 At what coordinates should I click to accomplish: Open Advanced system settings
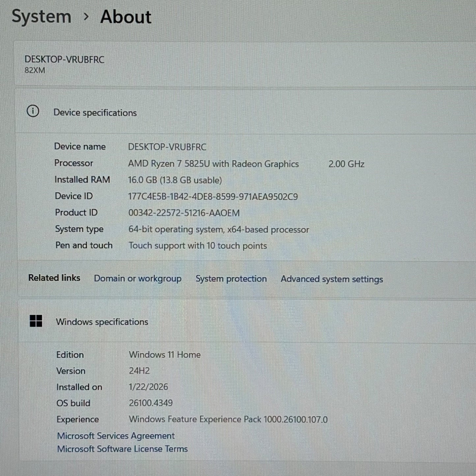(x=331, y=279)
